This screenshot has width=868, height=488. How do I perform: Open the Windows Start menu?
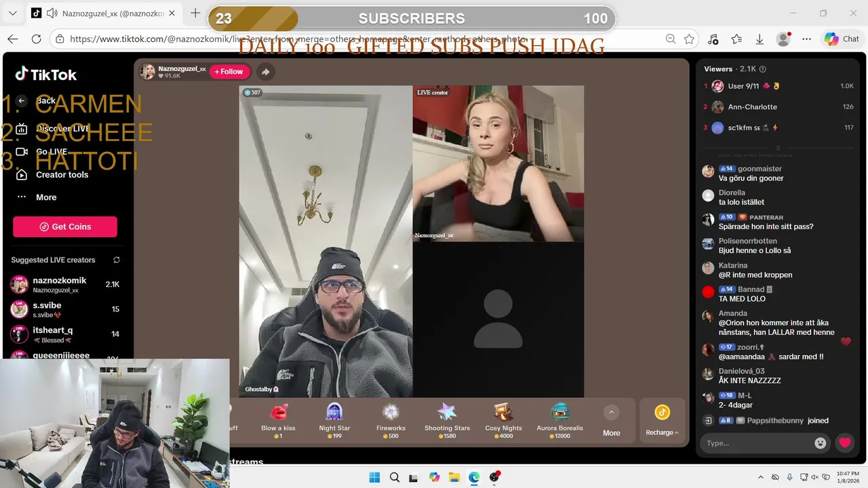374,477
